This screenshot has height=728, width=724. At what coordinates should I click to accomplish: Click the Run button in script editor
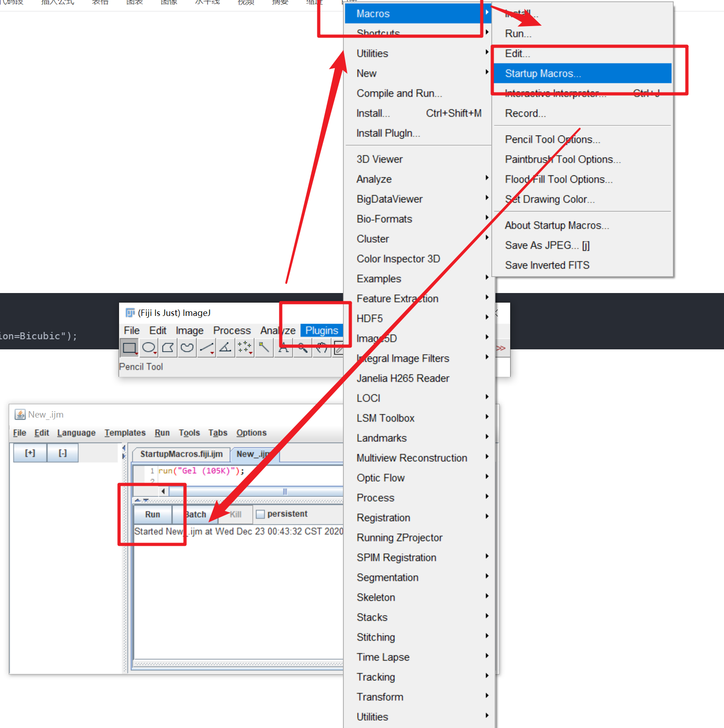[152, 514]
